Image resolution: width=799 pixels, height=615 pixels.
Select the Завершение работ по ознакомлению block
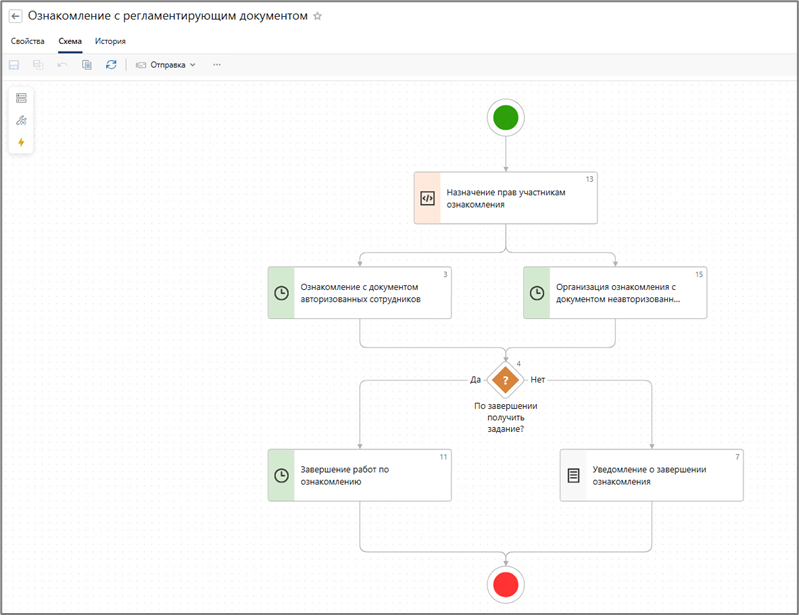[360, 474]
